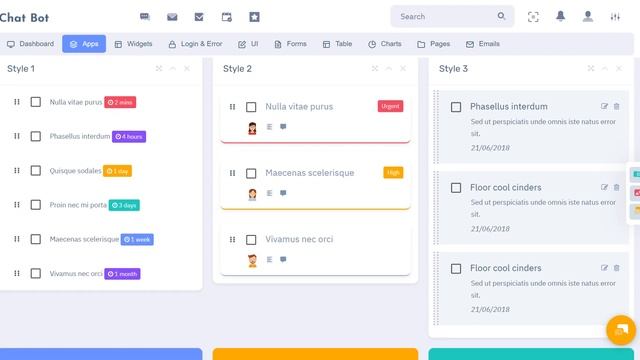This screenshot has height=360, width=640.
Task: Click the 1 week badge
Action: click(137, 239)
